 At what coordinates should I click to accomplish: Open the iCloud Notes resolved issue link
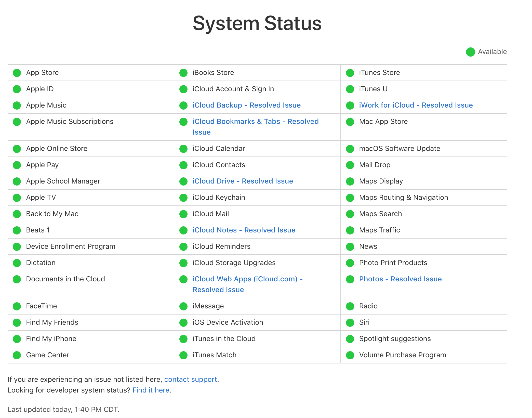pyautogui.click(x=244, y=230)
